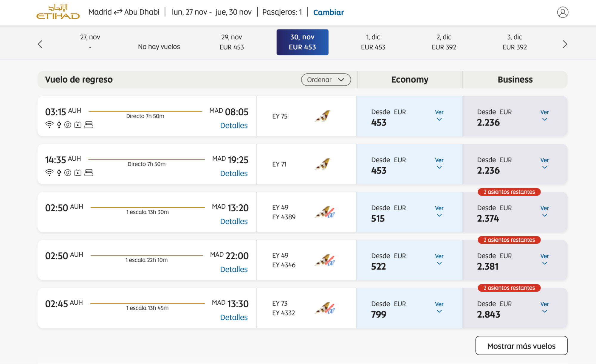The width and height of the screenshot is (596, 364).
Task: Open Detalles for the 03:15 flight
Action: (234, 125)
